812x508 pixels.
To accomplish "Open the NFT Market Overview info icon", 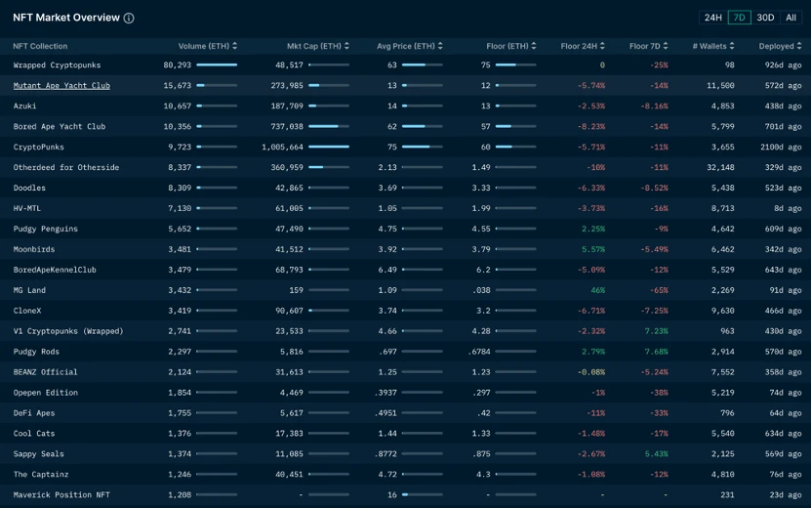I will (x=129, y=19).
